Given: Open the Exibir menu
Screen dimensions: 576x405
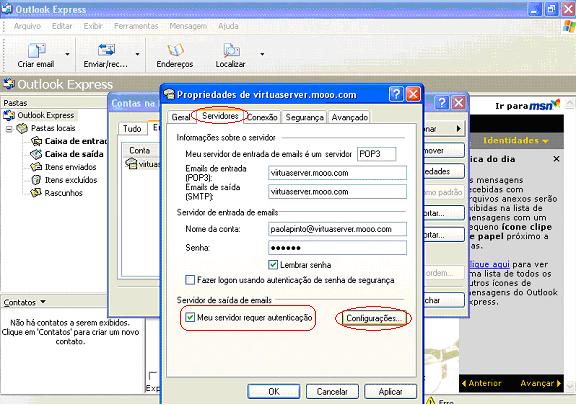Looking at the screenshot, I should point(93,26).
